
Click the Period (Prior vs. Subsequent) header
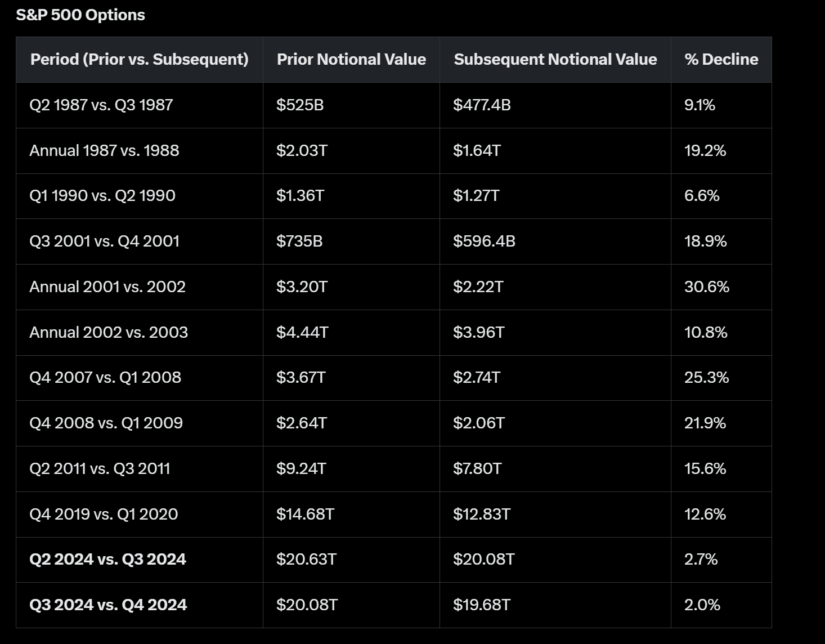click(x=139, y=60)
